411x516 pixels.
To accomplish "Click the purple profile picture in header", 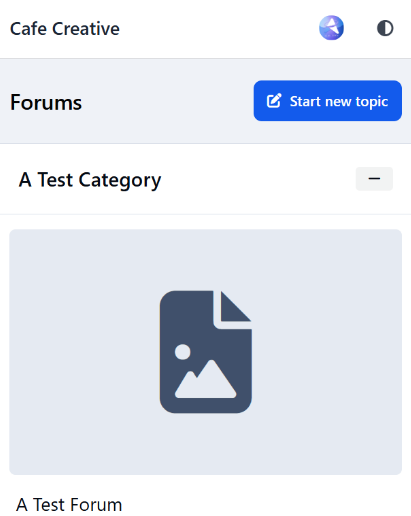I will pyautogui.click(x=331, y=28).
